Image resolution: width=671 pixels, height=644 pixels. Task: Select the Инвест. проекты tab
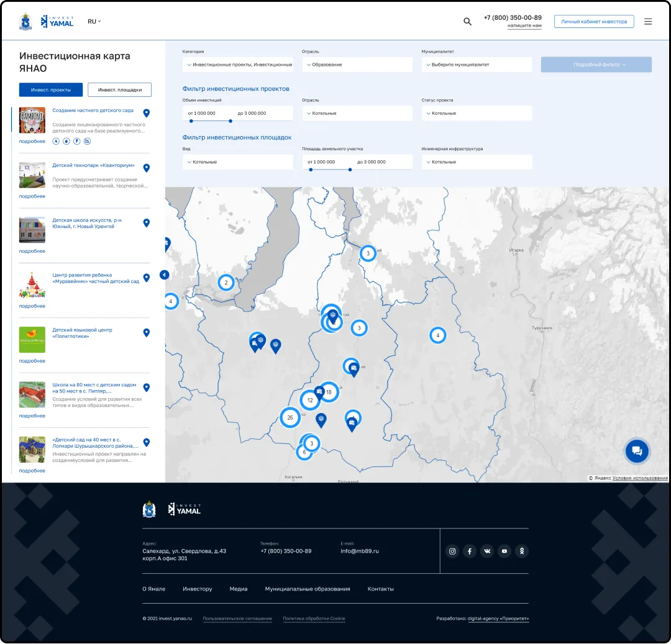(x=51, y=90)
